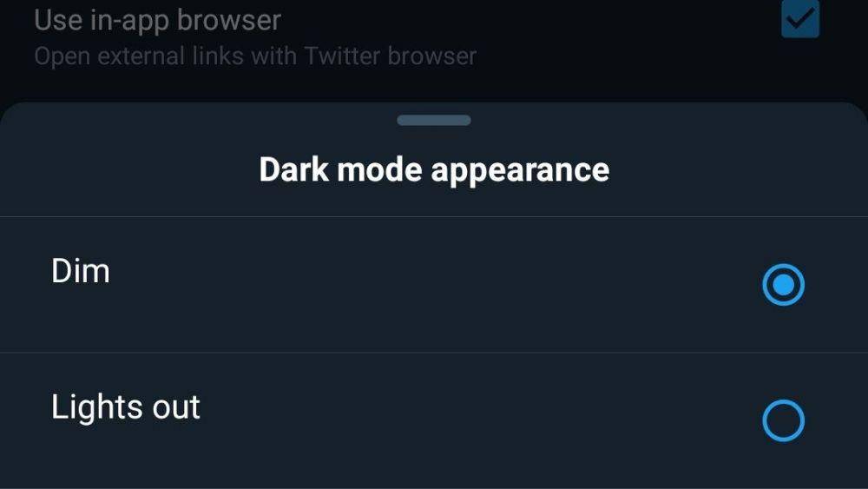The width and height of the screenshot is (868, 489).
Task: Click the Lights out option label
Action: [126, 407]
